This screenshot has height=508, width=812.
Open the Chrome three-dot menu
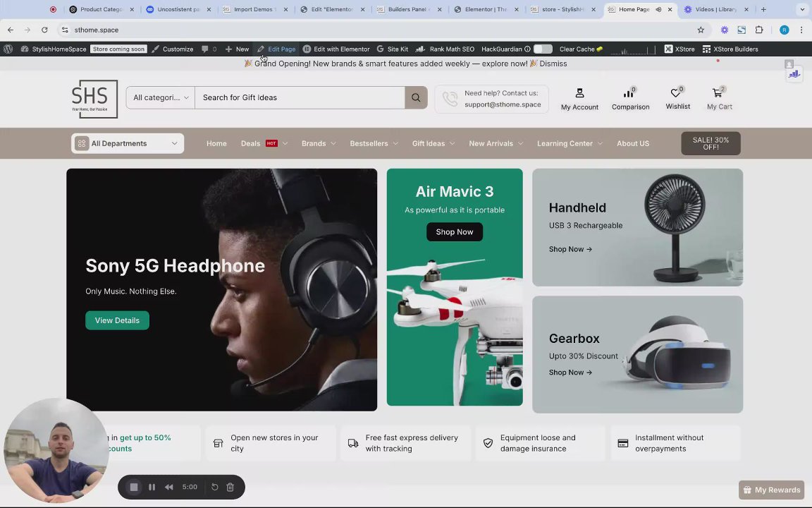coord(801,30)
